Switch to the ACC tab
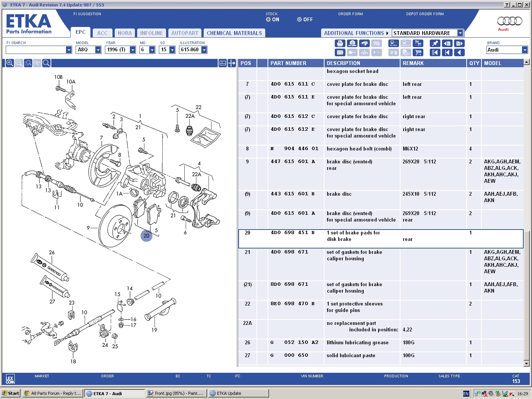This screenshot has width=532, height=399. coord(102,33)
